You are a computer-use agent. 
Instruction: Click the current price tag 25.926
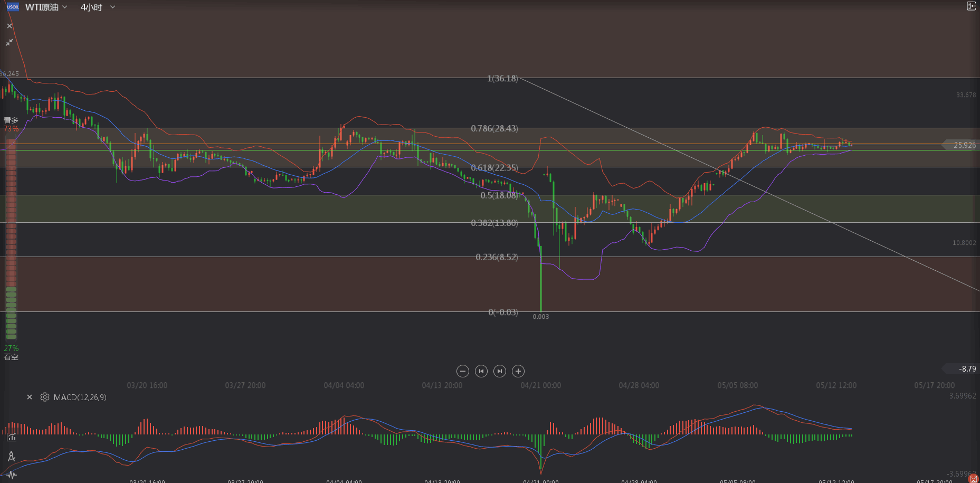tap(962, 145)
